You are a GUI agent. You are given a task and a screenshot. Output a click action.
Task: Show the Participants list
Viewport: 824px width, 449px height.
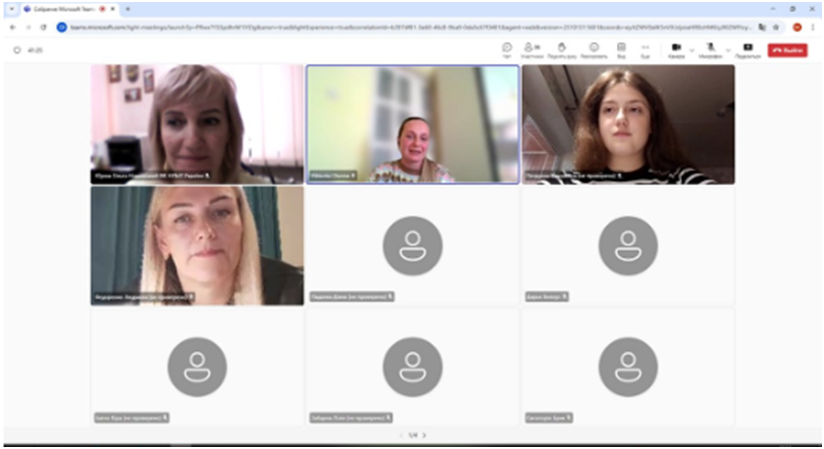point(532,50)
